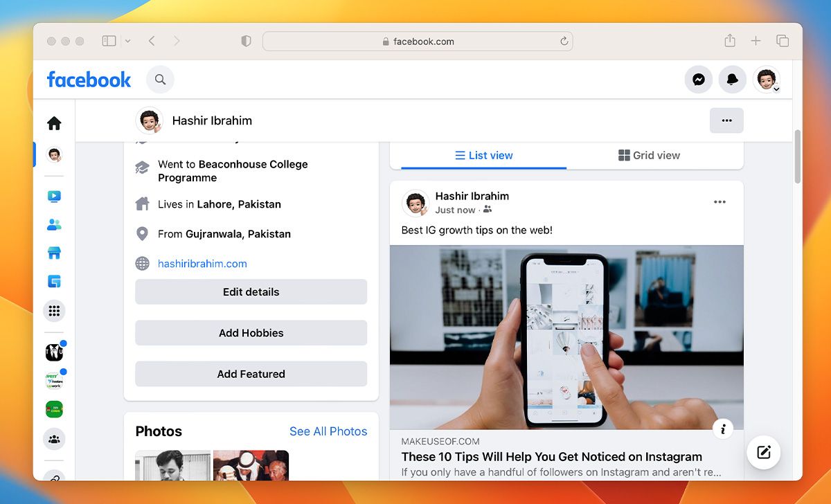This screenshot has height=504, width=831.
Task: Click Safari Share icon
Action: 730,41
